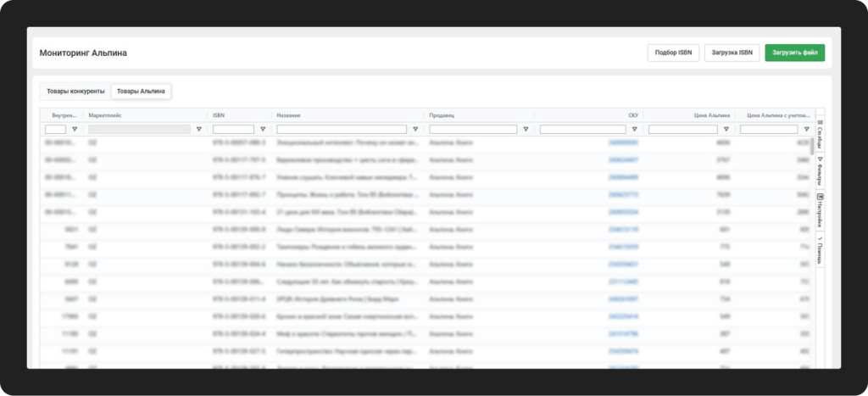
Task: Click the СКУ column filter icon
Action: coord(634,130)
